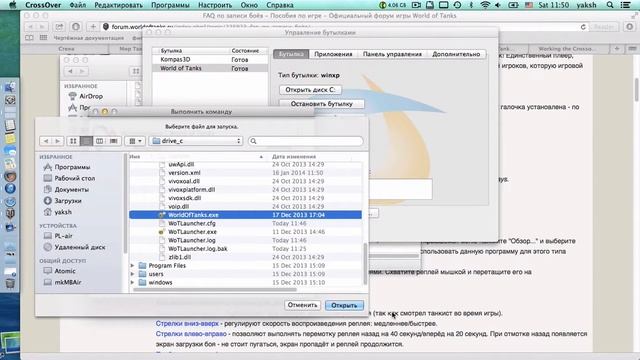
Task: Select the WoTLauncher.exe file
Action: 245,232
